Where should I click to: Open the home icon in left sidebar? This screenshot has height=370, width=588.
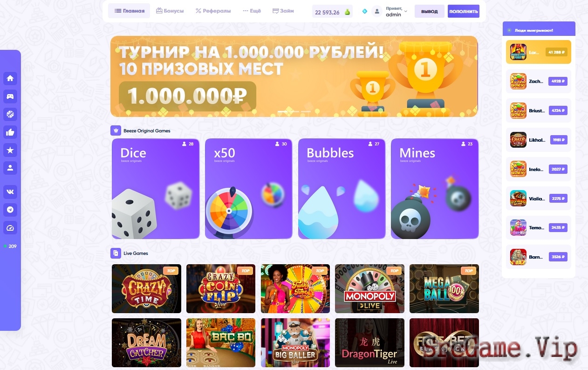pos(10,78)
